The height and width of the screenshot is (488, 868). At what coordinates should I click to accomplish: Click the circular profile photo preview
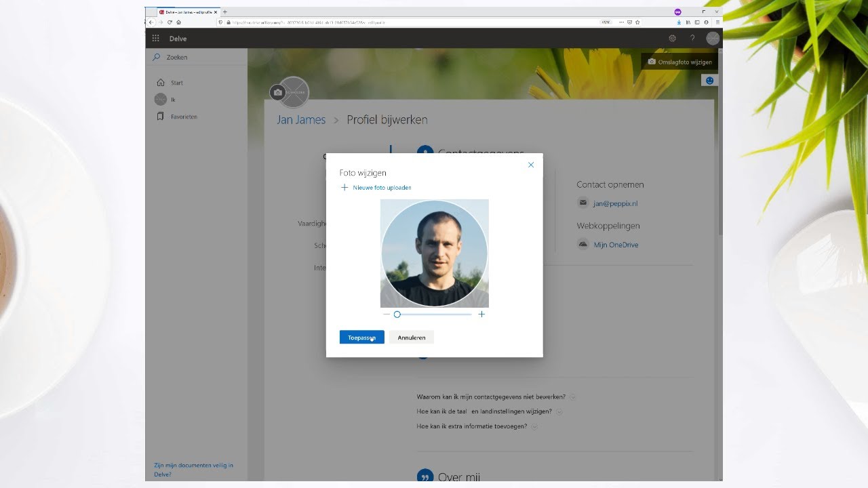(x=434, y=253)
